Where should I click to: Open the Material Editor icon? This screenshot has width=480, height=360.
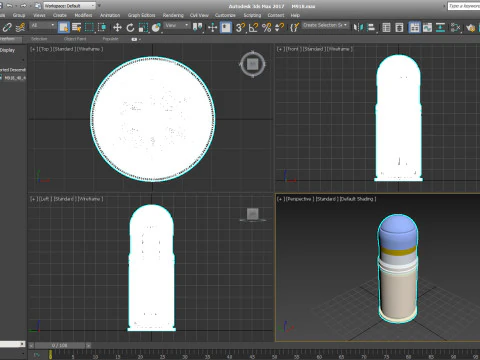455,27
